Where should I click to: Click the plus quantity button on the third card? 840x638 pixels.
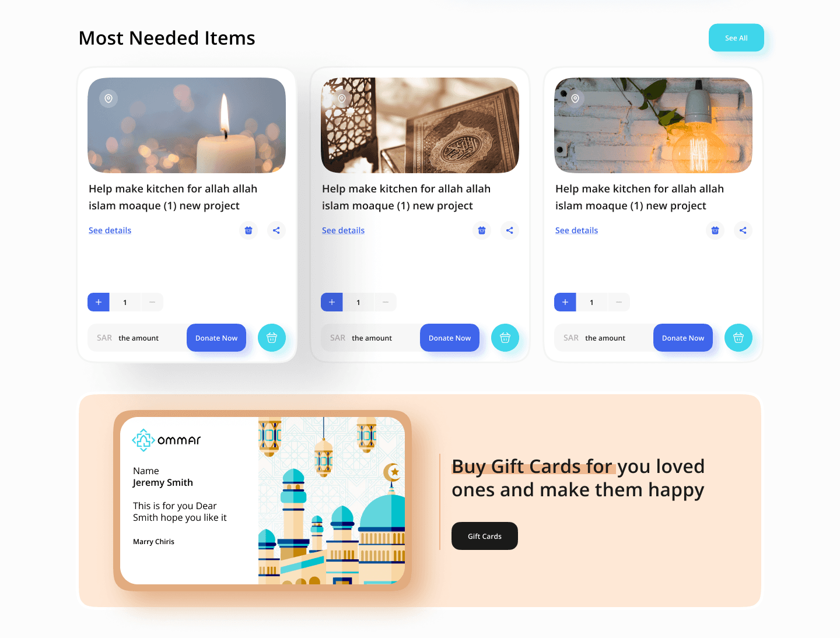(565, 302)
